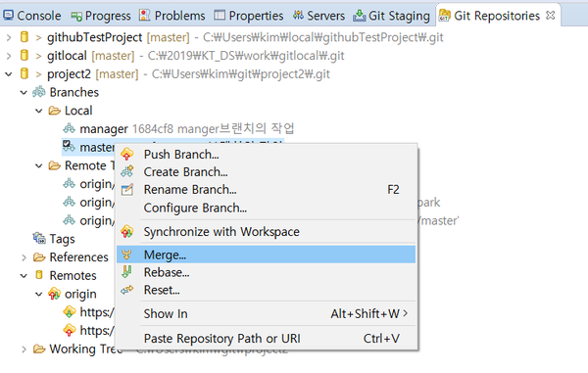Click the Synchronize with Workspace icon
The width and height of the screenshot is (588, 373).
(127, 231)
